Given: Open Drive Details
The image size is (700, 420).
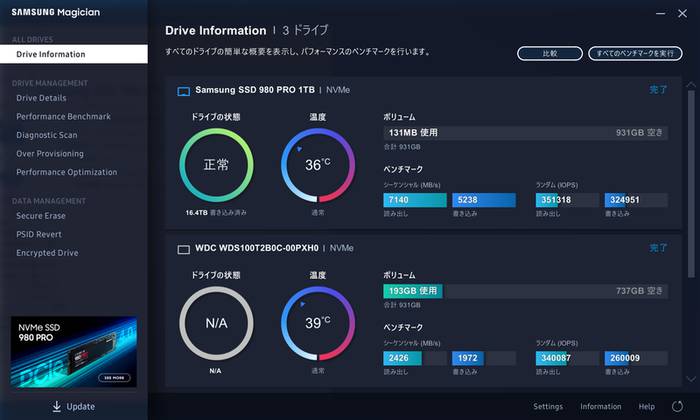Looking at the screenshot, I should [41, 98].
